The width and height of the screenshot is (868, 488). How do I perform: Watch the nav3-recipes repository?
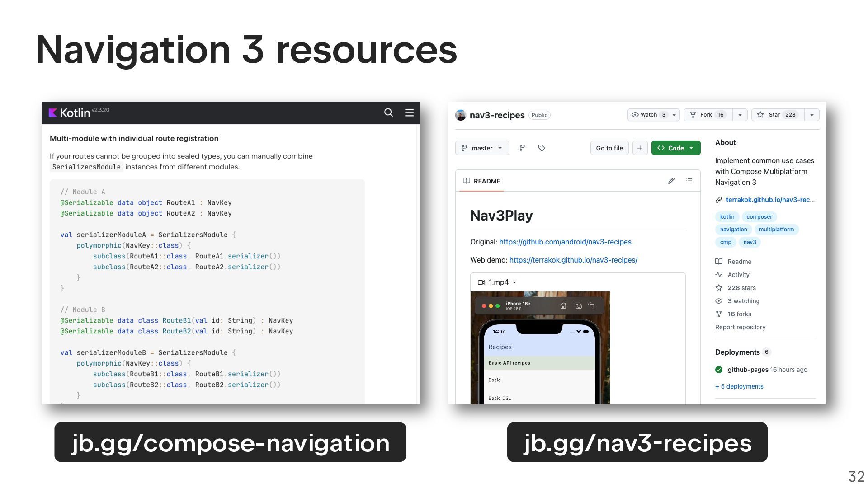[649, 115]
